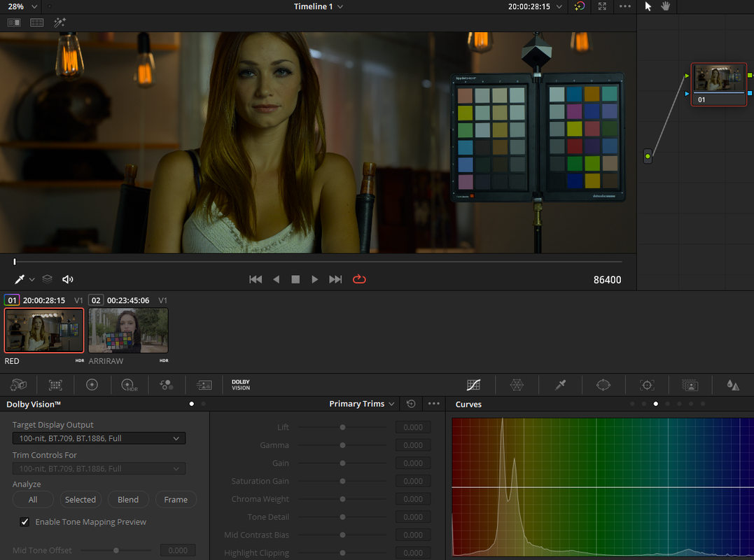This screenshot has width=754, height=560.
Task: Select the Curves palette icon
Action: [473, 385]
